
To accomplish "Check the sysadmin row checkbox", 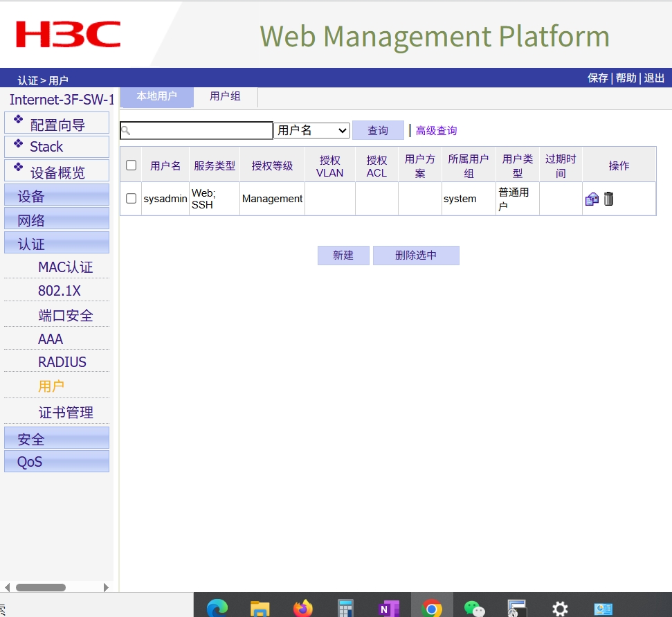I will [131, 199].
